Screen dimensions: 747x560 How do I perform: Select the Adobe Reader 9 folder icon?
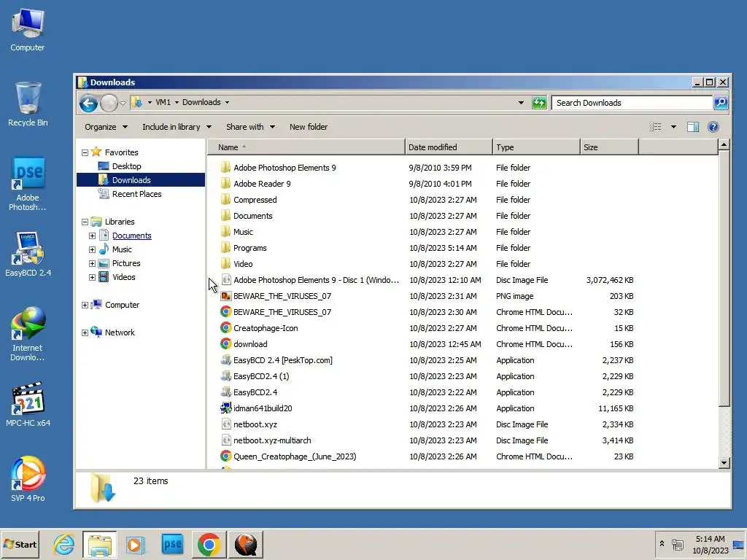point(226,184)
